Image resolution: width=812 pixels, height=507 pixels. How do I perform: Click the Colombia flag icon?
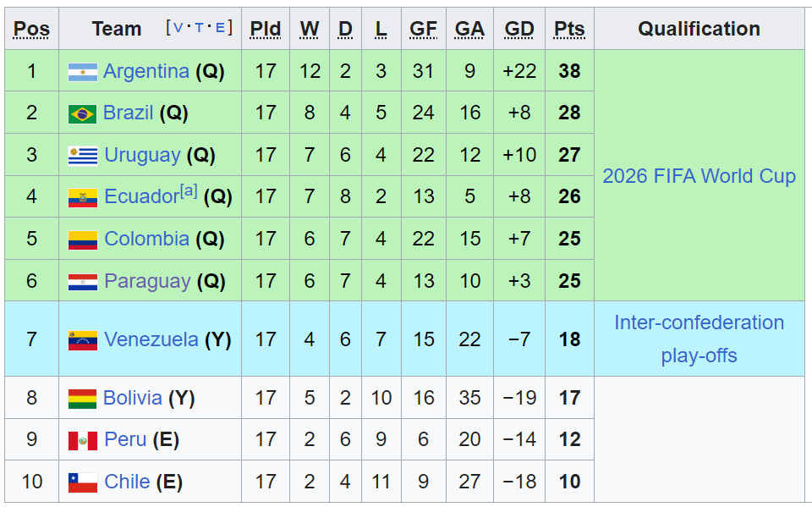(x=83, y=240)
